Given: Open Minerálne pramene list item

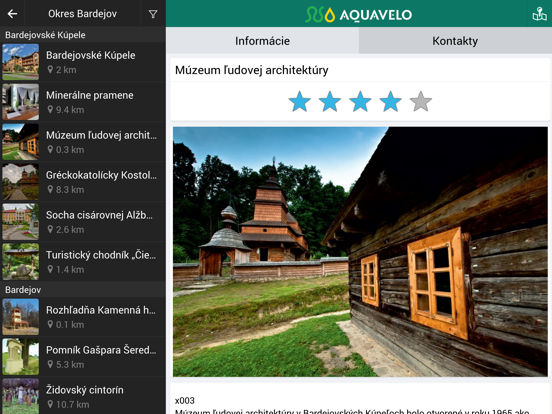Looking at the screenshot, I should pos(83,102).
